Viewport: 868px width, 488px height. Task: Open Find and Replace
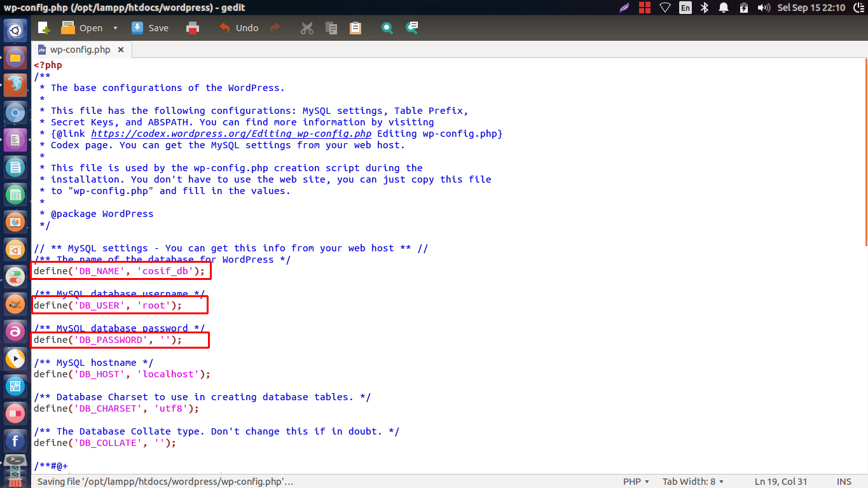point(411,27)
